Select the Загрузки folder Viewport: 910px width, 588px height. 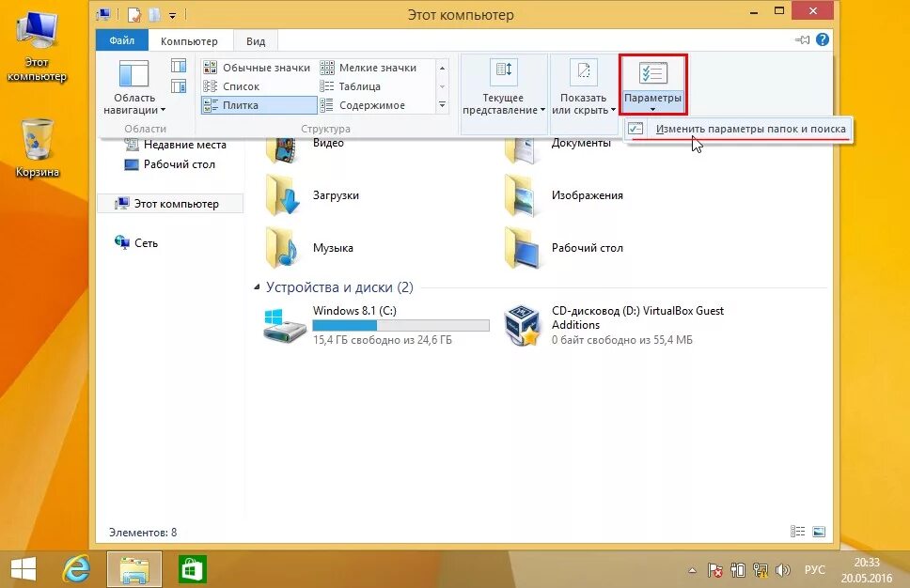(x=313, y=196)
